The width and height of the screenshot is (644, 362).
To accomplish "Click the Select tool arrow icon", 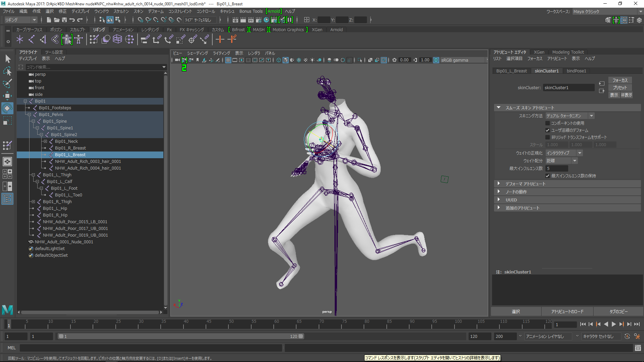I will 7,59.
